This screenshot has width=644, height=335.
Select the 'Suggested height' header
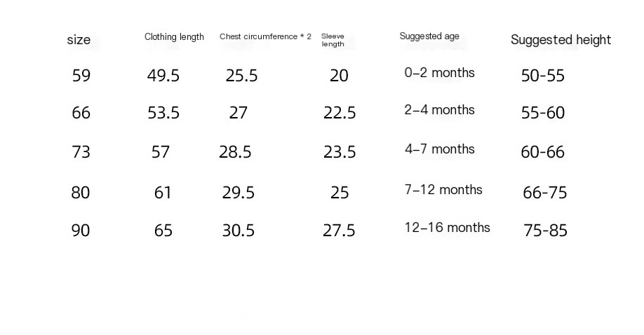(x=561, y=40)
